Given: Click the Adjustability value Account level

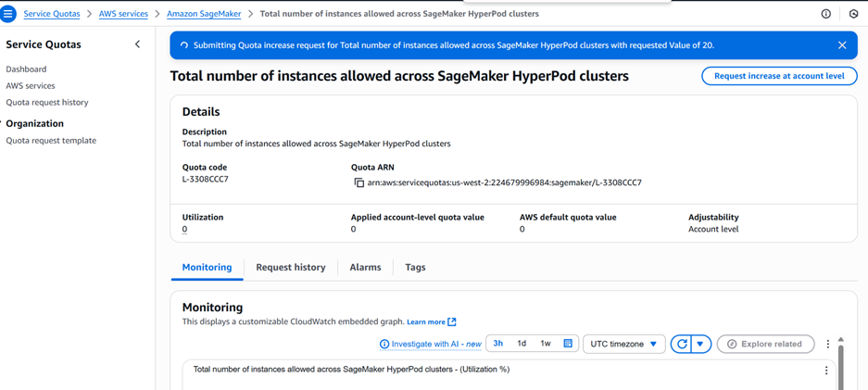Looking at the screenshot, I should (x=713, y=229).
